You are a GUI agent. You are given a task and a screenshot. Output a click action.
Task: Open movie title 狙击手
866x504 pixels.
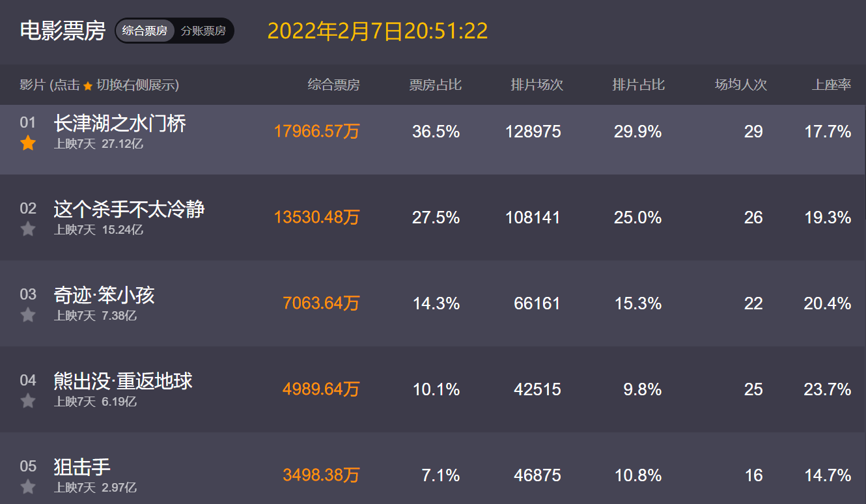tap(82, 467)
